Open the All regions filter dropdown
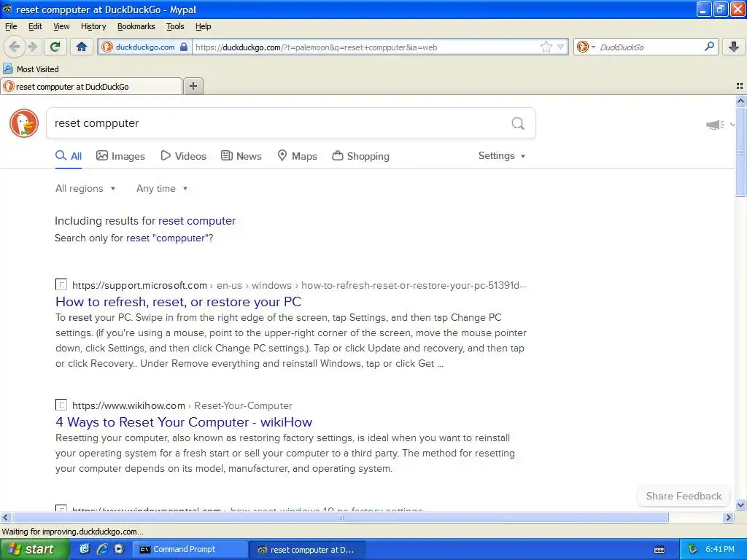Viewport: 747px width, 560px height. click(86, 189)
